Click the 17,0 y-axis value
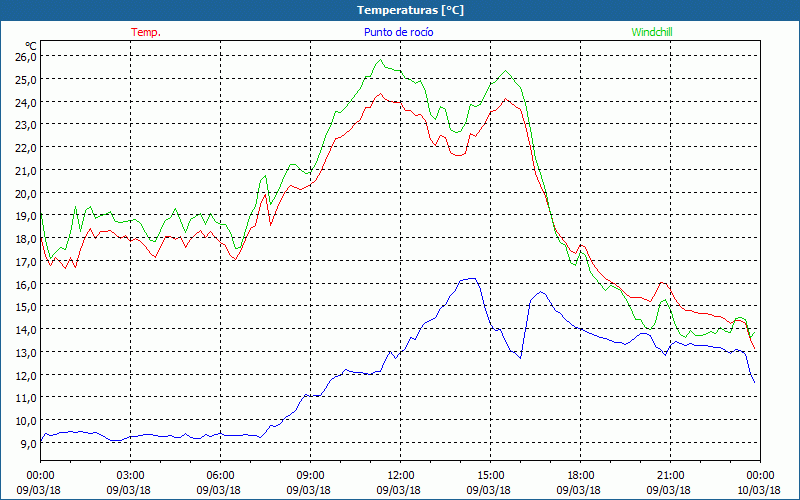The height and width of the screenshot is (500, 800). coord(26,261)
